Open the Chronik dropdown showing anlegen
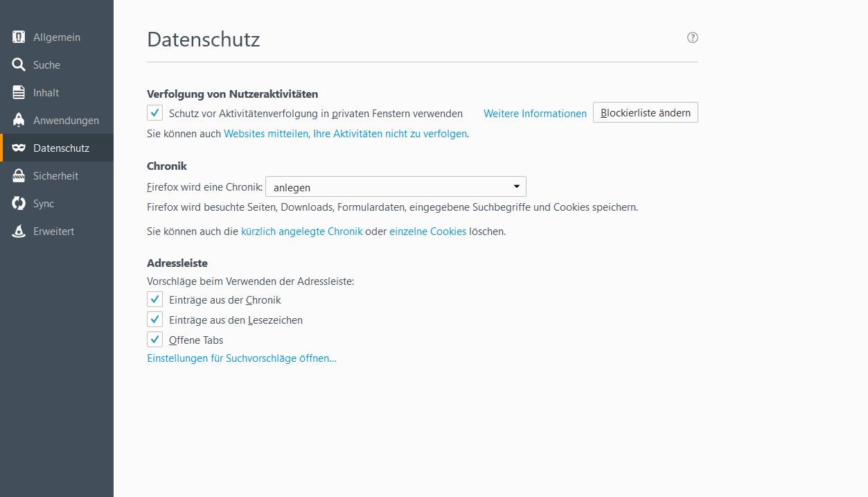 tap(396, 187)
